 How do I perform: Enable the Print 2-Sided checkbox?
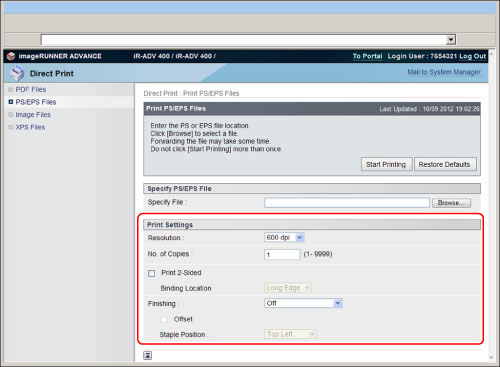coord(152,273)
